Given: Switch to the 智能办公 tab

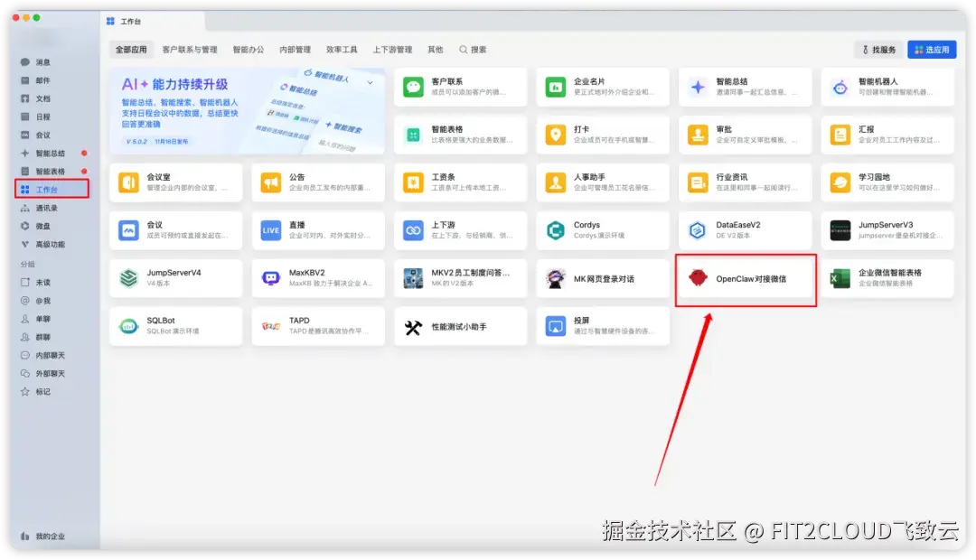Looking at the screenshot, I should pyautogui.click(x=249, y=49).
